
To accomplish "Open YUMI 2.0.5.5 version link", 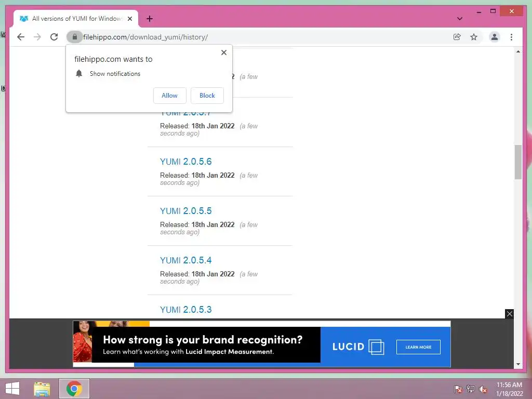I will click(x=185, y=211).
